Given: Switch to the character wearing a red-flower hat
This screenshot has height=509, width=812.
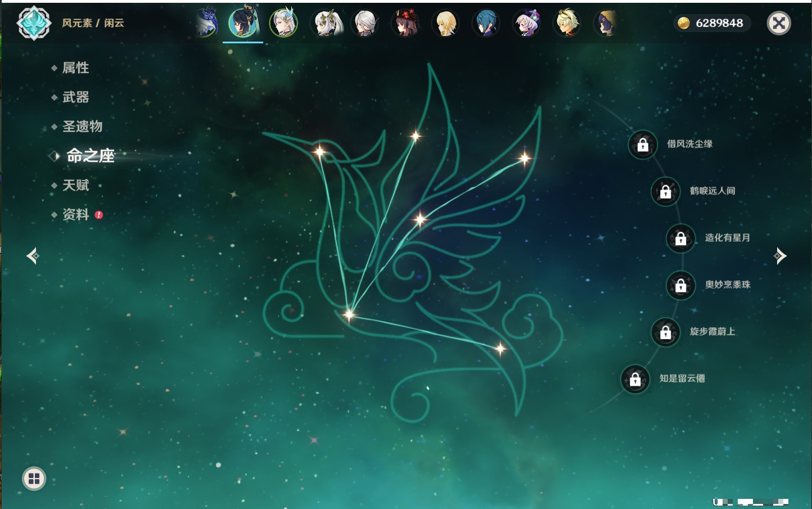Looking at the screenshot, I should click(x=405, y=23).
